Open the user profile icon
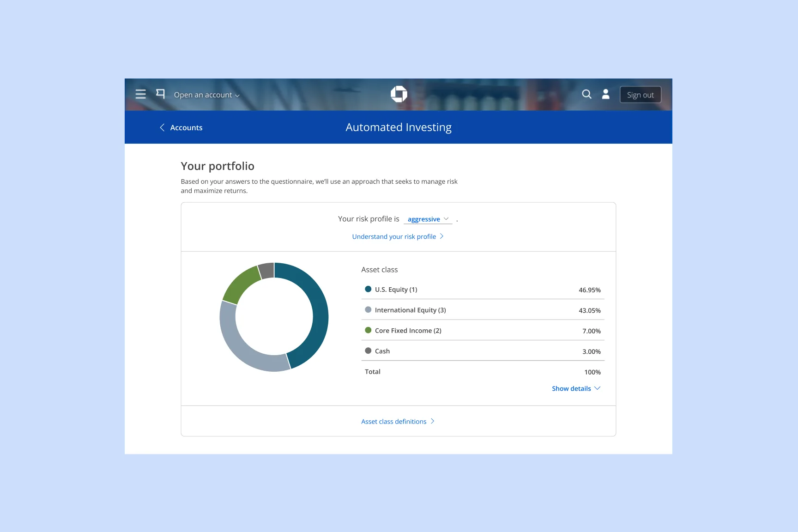Image resolution: width=798 pixels, height=532 pixels. 606,94
